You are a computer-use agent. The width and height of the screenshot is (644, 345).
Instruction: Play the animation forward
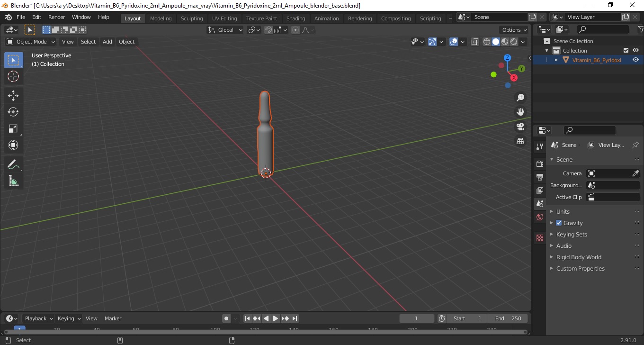(x=276, y=318)
